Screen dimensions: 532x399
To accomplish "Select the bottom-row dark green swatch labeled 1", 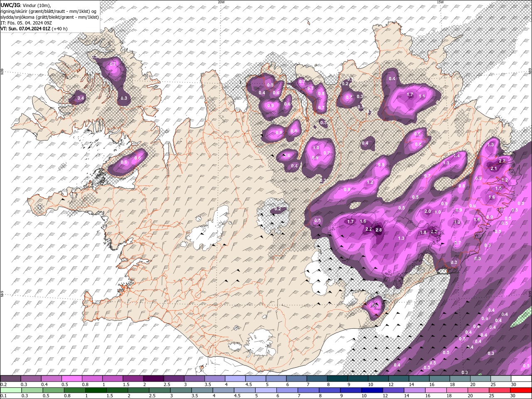I will click(96, 390).
